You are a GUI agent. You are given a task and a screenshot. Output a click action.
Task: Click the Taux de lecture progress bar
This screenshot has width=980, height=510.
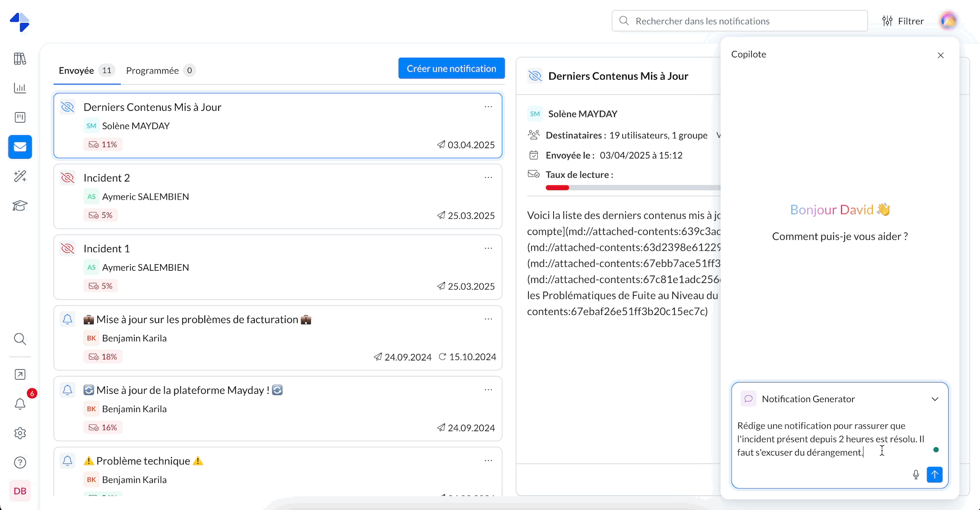632,188
